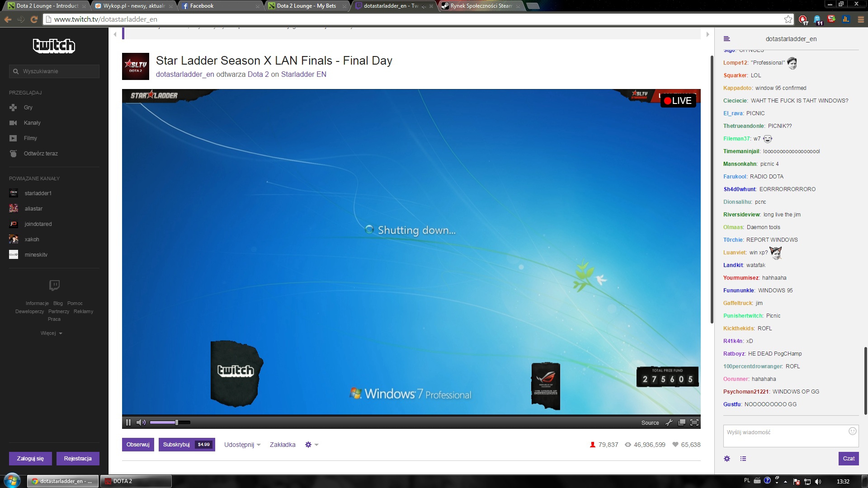This screenshot has width=868, height=488.
Task: Open the Gry sidebar item
Action: pos(28,108)
